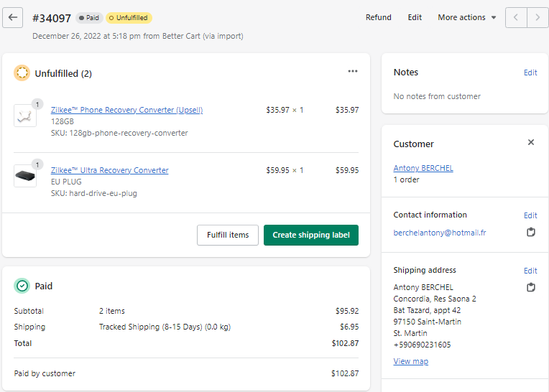This screenshot has width=549, height=392.
Task: Open customer Antony BERCHEL profile link
Action: (x=423, y=168)
